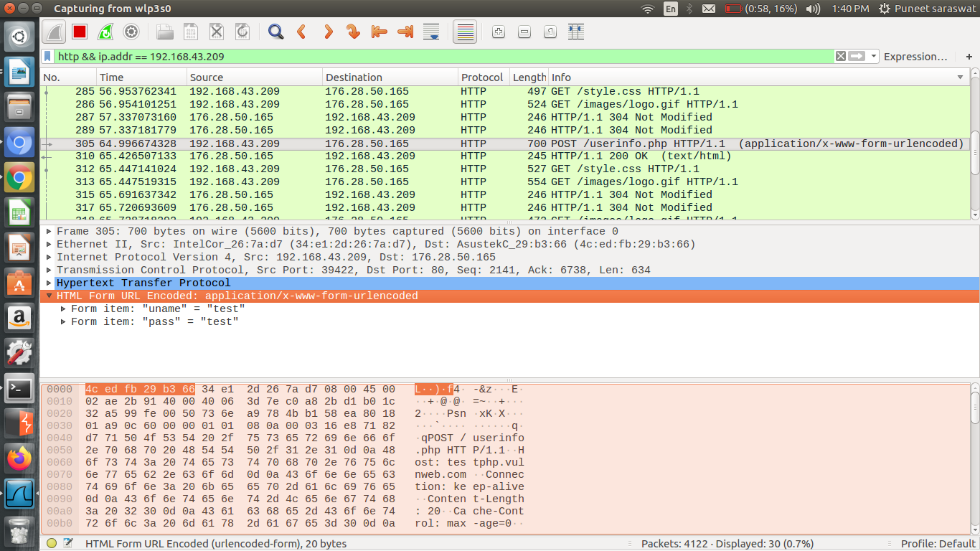Viewport: 980px width, 551px height.
Task: Clear the display filter with X button
Action: [840, 57]
